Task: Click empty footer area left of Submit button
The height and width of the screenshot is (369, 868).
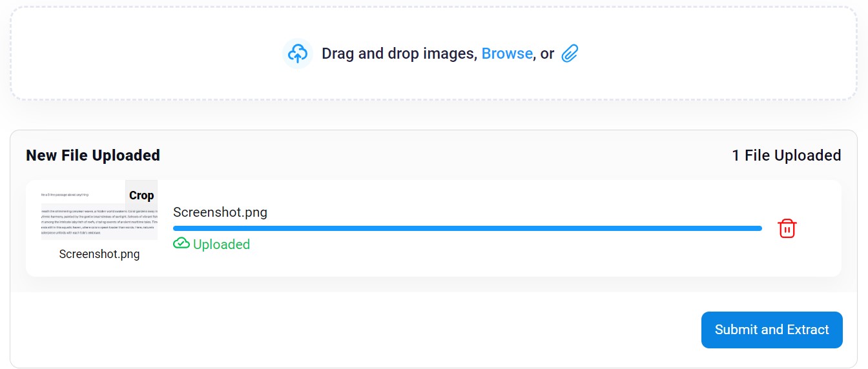Action: click(x=355, y=330)
